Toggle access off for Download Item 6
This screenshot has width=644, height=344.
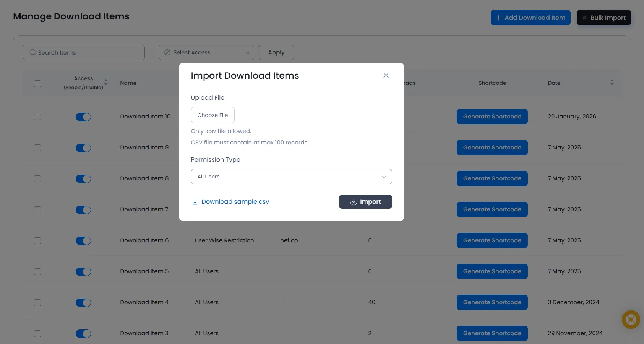pos(83,241)
